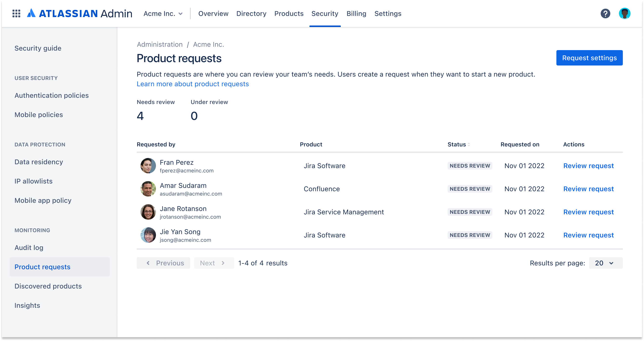Open the Billing tab
This screenshot has height=341, width=644.
click(x=356, y=13)
